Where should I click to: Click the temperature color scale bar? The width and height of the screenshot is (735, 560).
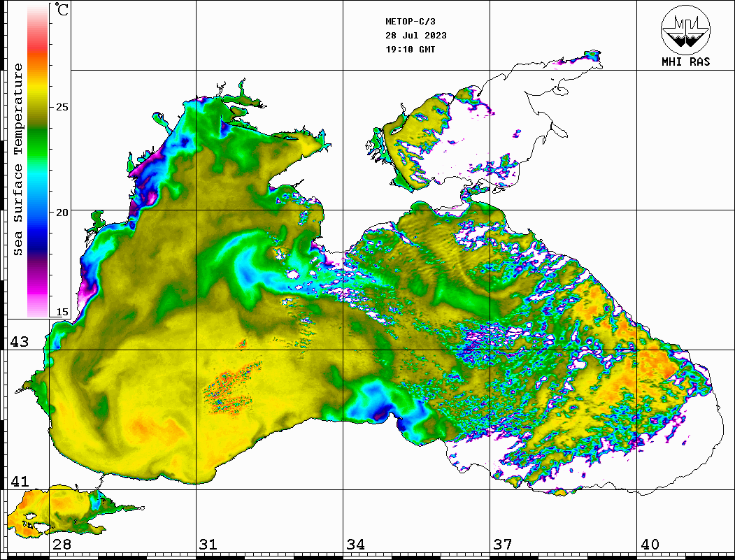click(38, 160)
